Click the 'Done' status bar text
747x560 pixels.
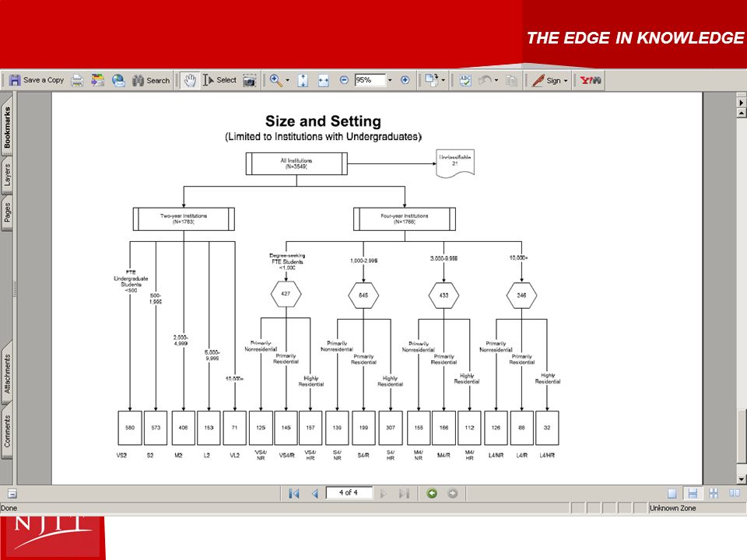pos(9,508)
